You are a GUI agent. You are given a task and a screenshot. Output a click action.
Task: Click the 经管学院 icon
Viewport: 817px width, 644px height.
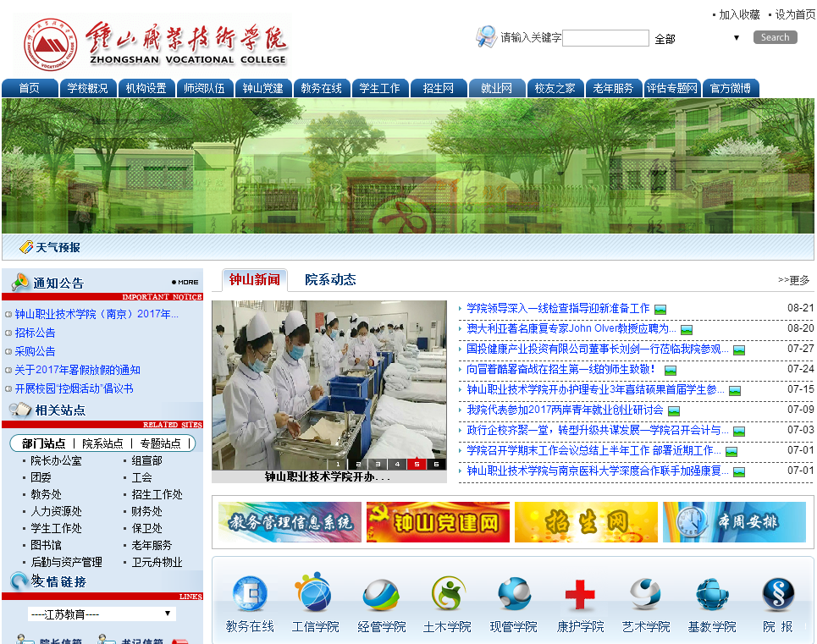[381, 594]
